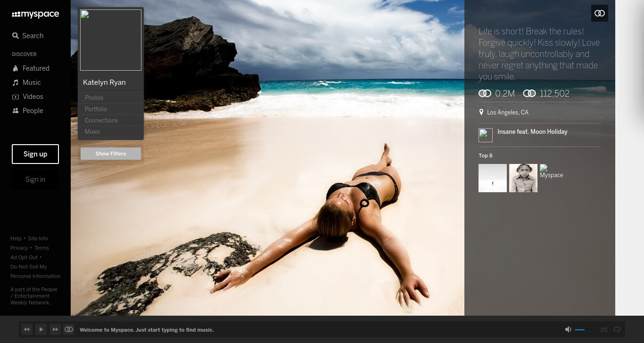Click the Help footer link

click(x=16, y=238)
